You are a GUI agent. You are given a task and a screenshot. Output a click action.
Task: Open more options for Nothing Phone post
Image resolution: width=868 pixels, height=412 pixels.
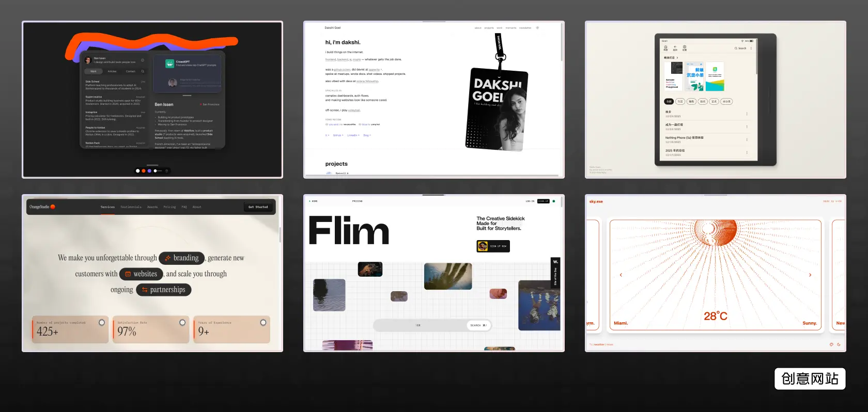pos(747,139)
